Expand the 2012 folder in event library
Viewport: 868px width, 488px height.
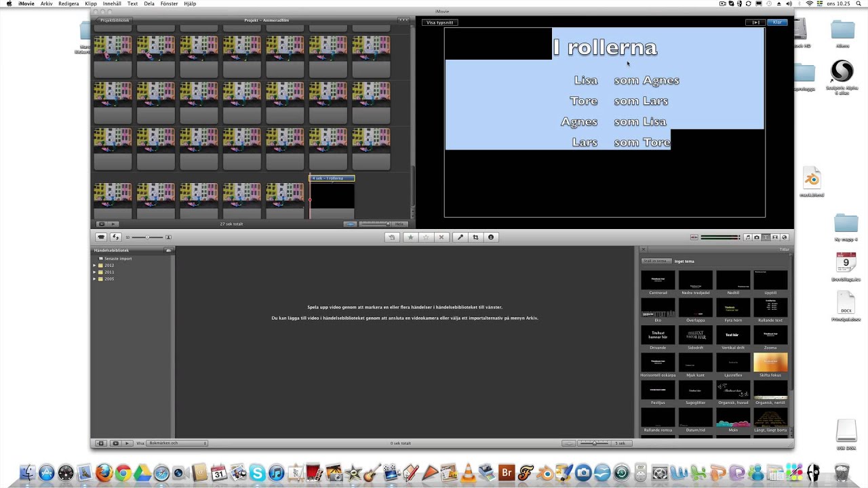(x=95, y=265)
